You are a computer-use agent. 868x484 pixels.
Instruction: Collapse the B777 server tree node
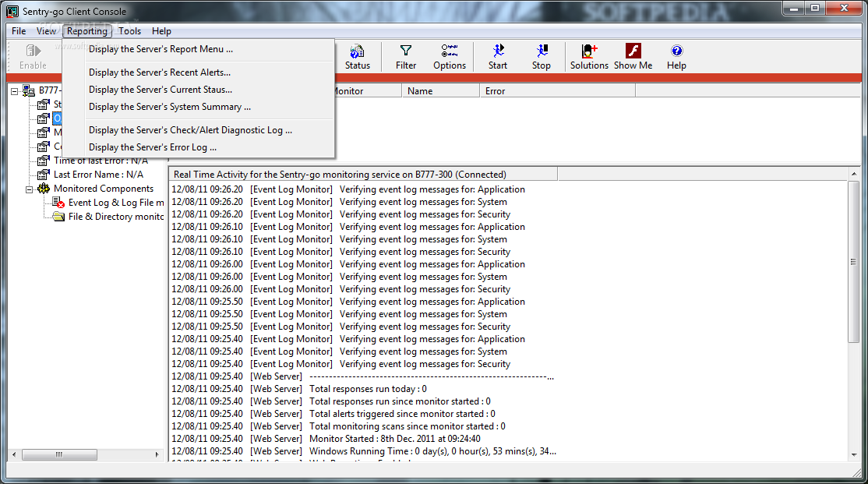point(14,91)
